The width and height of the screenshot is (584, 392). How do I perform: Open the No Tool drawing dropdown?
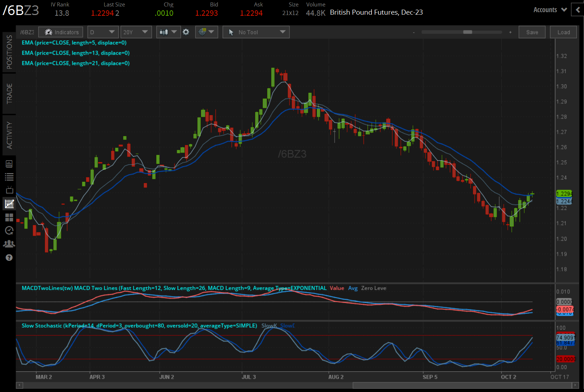click(256, 32)
